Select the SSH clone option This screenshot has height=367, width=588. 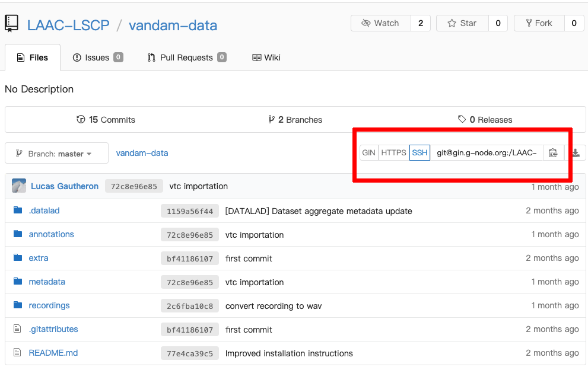(419, 152)
